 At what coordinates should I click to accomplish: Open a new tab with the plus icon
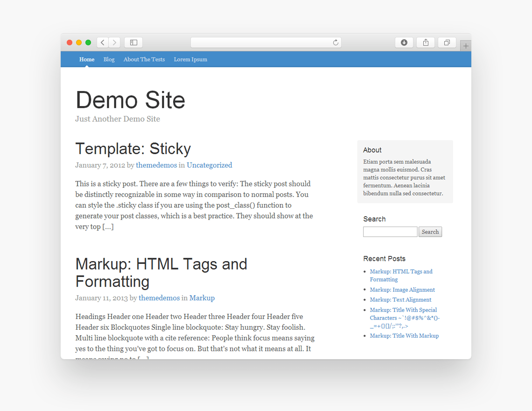click(465, 45)
